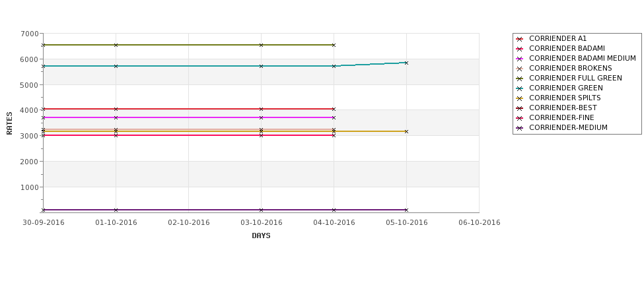Click the CORRIENDER SPILTS legend marker
644x283 pixels.
tap(520, 98)
